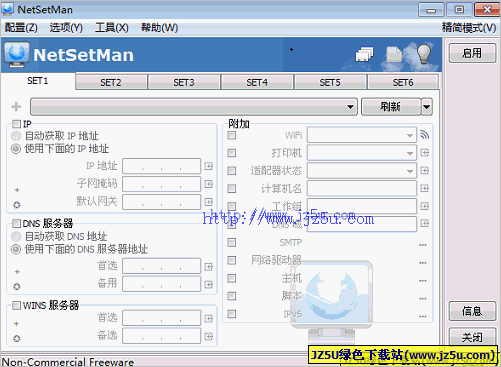501x367 pixels.
Task: Expand the WiFi dropdown
Action: [410, 135]
